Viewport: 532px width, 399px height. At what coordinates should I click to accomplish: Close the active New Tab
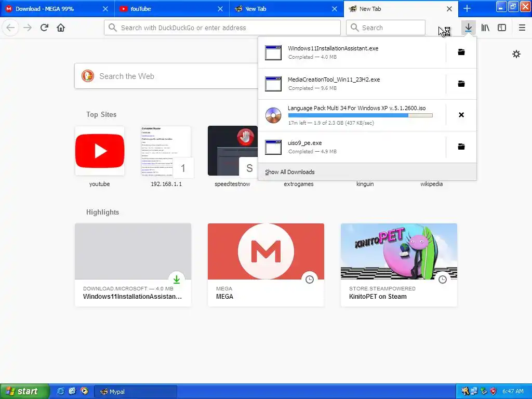(x=449, y=9)
